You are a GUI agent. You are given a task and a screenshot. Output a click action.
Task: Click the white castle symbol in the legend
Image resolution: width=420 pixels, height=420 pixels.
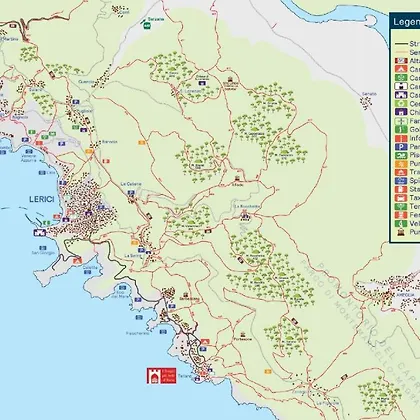tap(401, 86)
